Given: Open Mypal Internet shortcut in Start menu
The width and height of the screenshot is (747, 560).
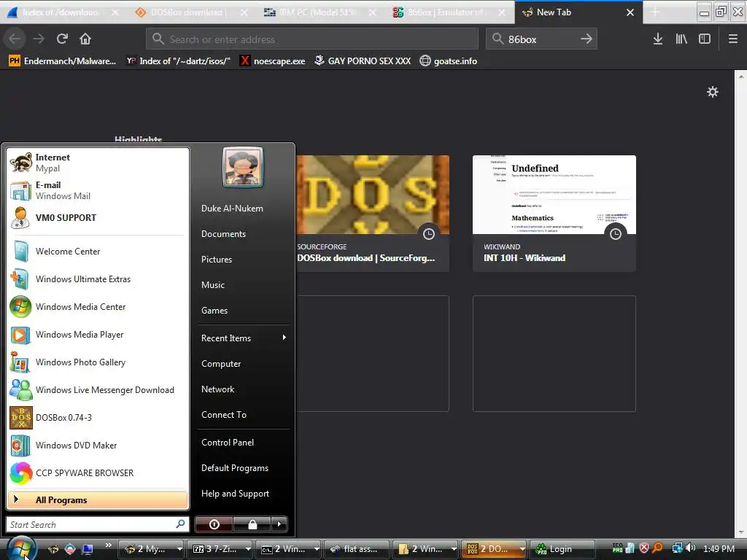Looking at the screenshot, I should point(98,163).
